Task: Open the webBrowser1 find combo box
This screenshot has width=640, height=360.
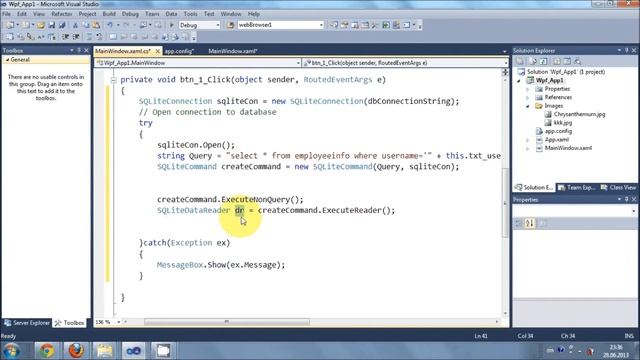Action: pyautogui.click(x=321, y=25)
